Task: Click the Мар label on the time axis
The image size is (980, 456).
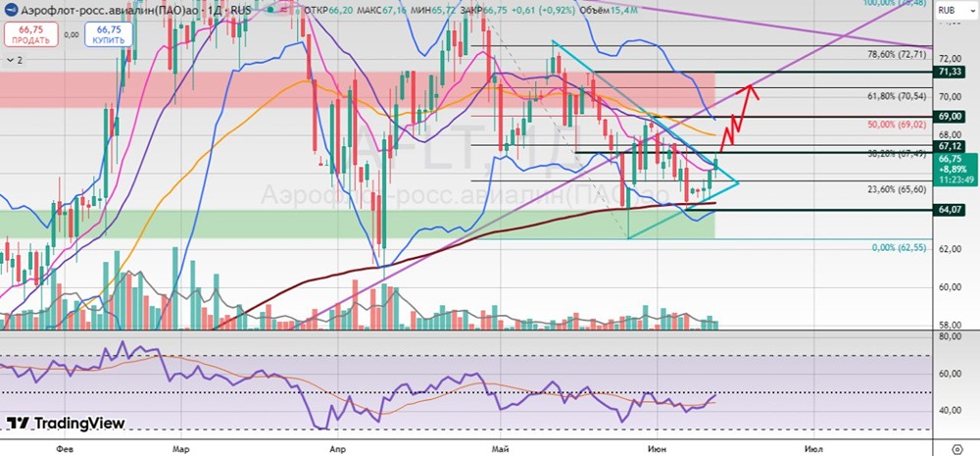Action: [x=180, y=449]
